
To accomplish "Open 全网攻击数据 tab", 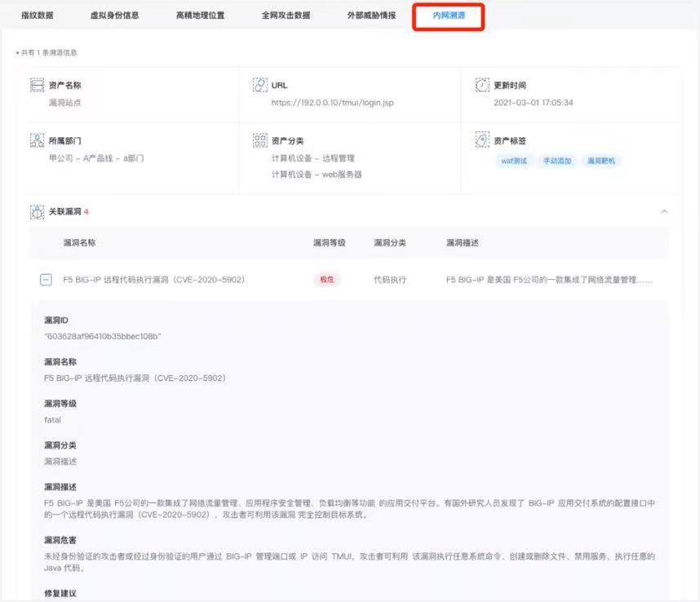I will coord(286,15).
